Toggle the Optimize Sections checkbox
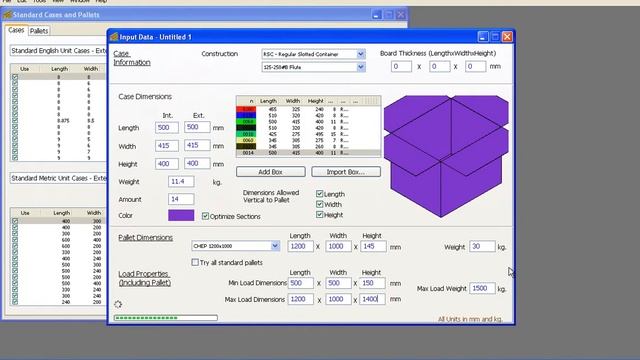 [205, 216]
